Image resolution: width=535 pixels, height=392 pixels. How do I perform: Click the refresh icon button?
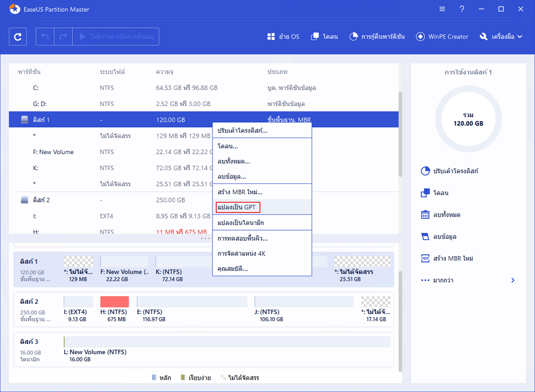coord(18,36)
